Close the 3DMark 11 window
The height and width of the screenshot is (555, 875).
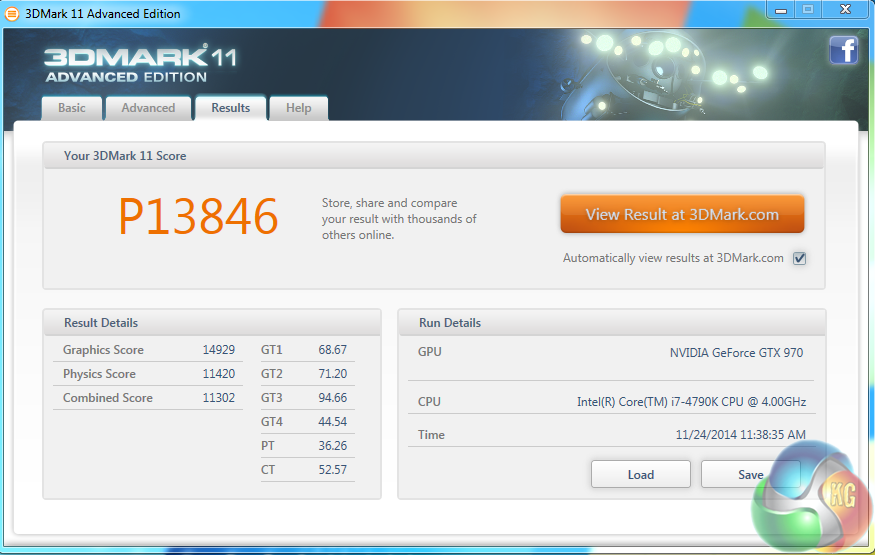(x=846, y=9)
